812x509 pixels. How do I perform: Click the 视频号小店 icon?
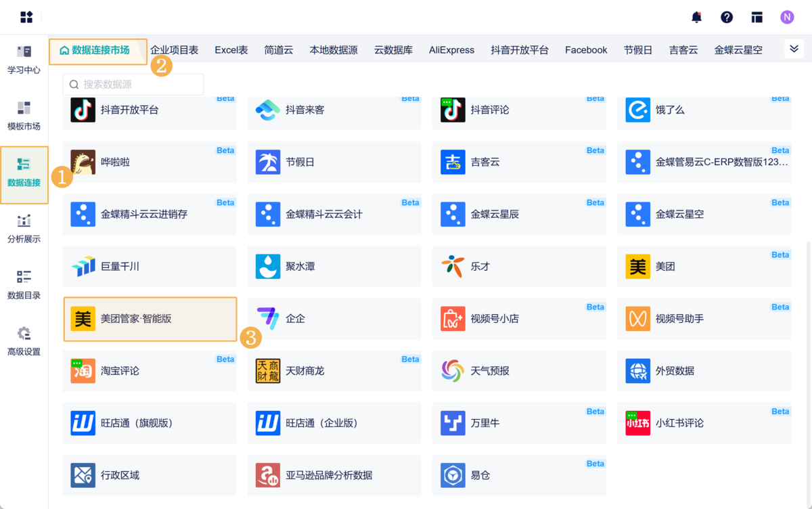coord(453,318)
